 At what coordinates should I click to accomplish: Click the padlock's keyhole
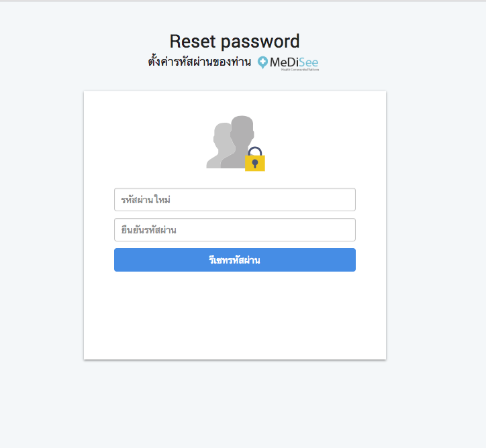pos(255,164)
